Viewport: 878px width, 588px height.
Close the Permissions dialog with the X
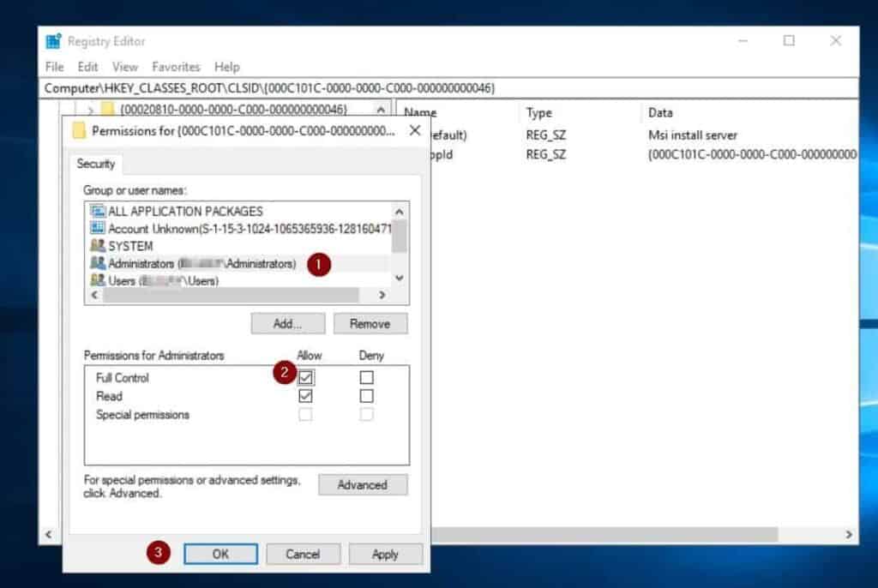coord(415,130)
